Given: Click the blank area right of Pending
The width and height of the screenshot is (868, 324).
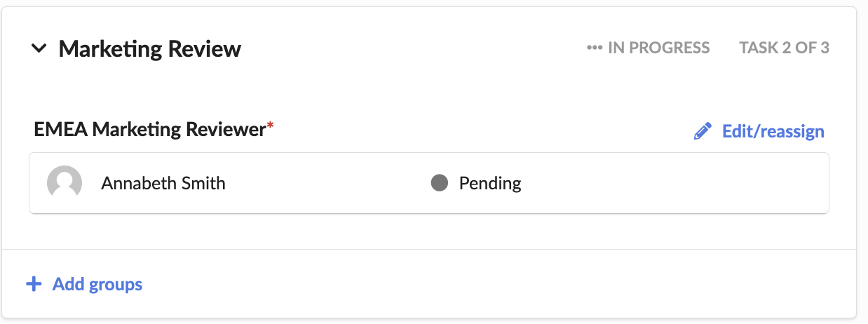Looking at the screenshot, I should click(x=673, y=184).
